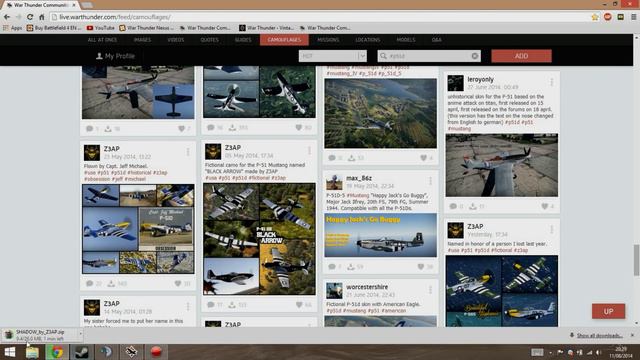Open the War Thunder plane icon in taskbar
The width and height of the screenshot is (640, 360).
pyautogui.click(x=131, y=351)
